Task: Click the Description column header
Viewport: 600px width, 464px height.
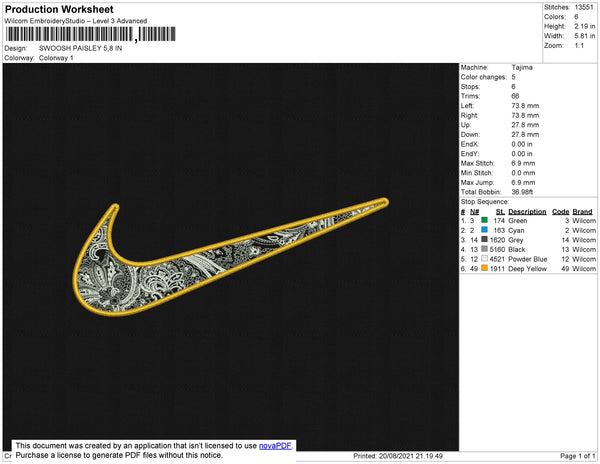Action: (x=527, y=212)
